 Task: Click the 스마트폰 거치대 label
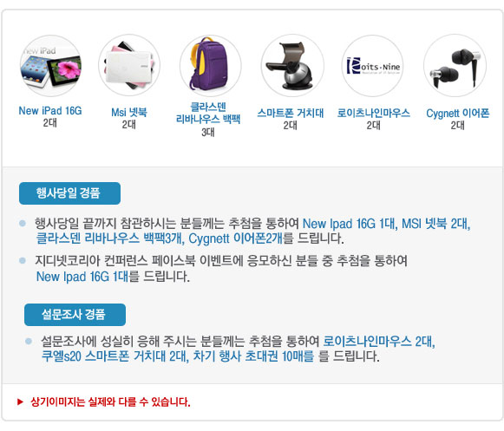tap(291, 113)
